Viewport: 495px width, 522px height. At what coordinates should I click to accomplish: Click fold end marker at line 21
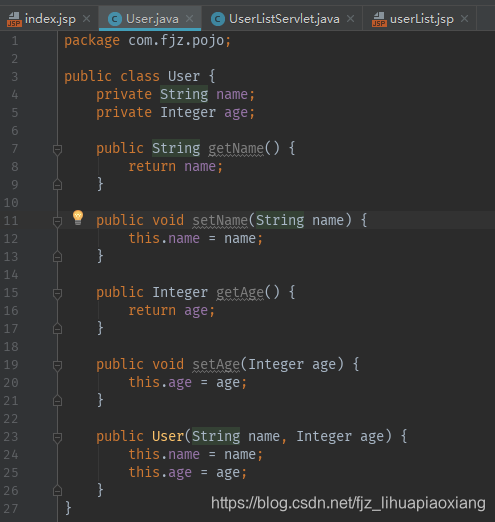coord(57,401)
